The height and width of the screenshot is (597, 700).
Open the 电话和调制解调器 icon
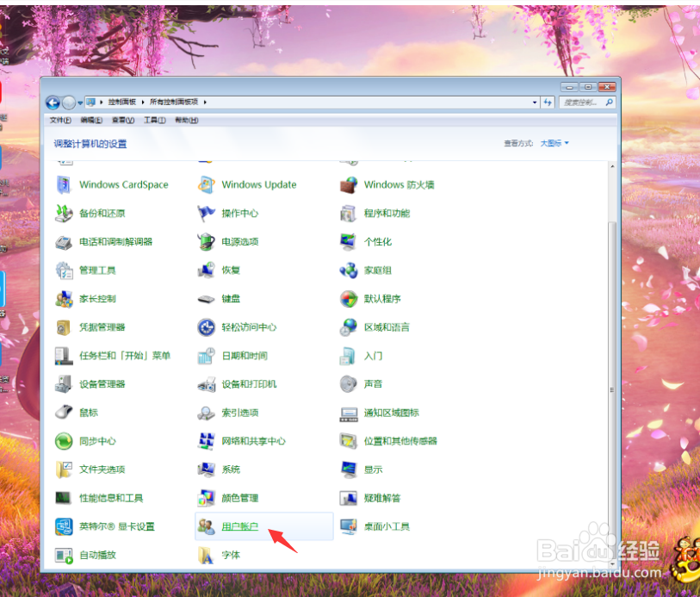(64, 242)
